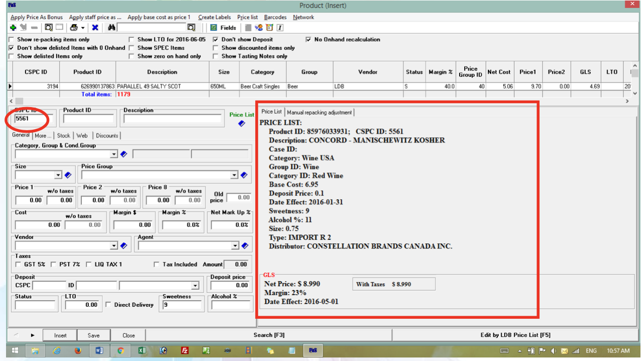The height and width of the screenshot is (361, 644).
Task: Switch to the Stock tab
Action: coord(64,135)
